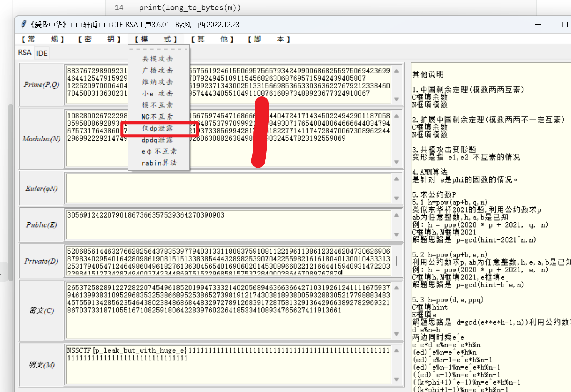The height and width of the screenshot is (392, 571).
Task: Click inside the 密文(C) text field
Action: 229,310
